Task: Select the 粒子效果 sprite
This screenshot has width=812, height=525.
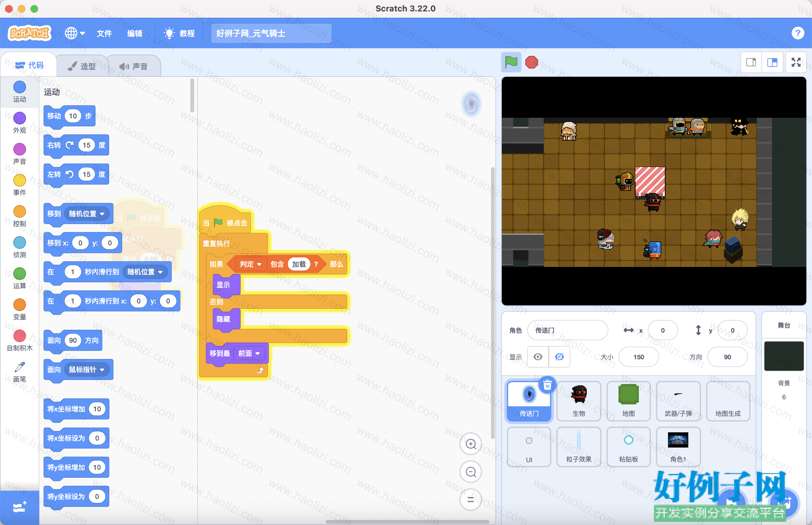Action: [579, 447]
